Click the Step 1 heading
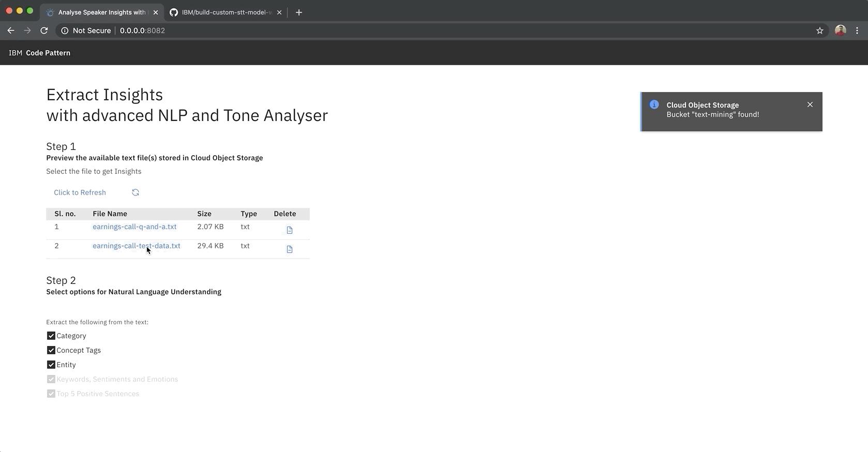868x452 pixels. coord(61,146)
